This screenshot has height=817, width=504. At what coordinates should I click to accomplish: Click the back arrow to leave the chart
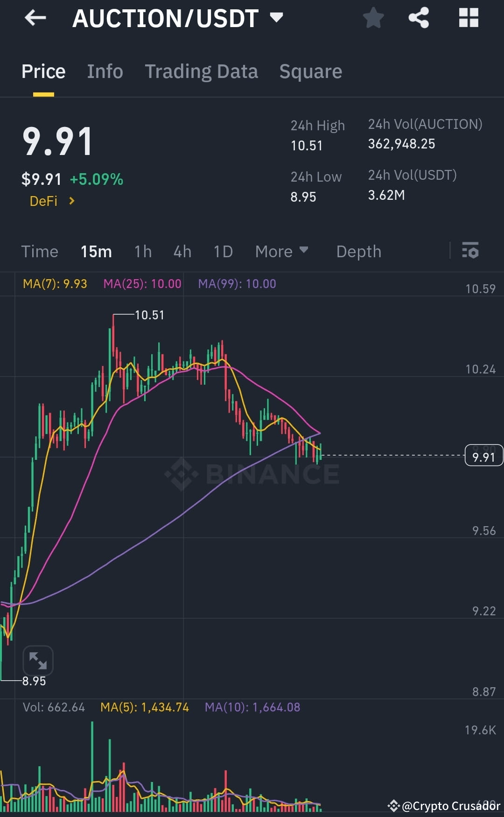(35, 19)
